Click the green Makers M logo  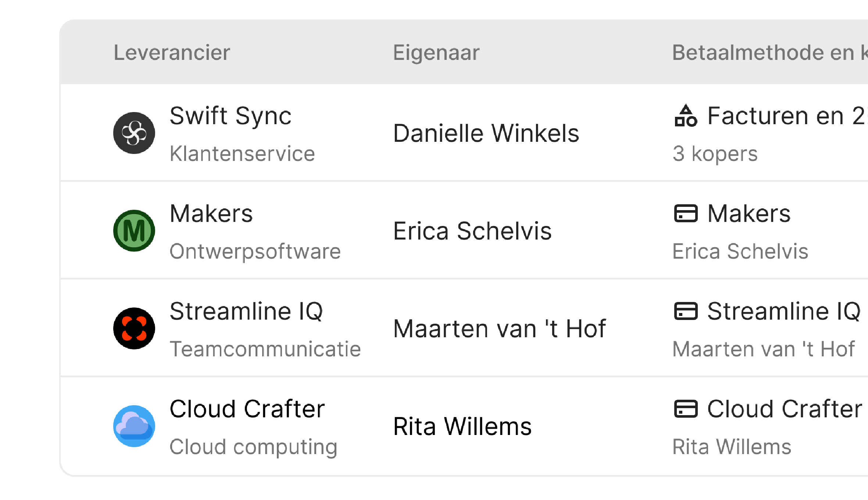click(x=134, y=231)
